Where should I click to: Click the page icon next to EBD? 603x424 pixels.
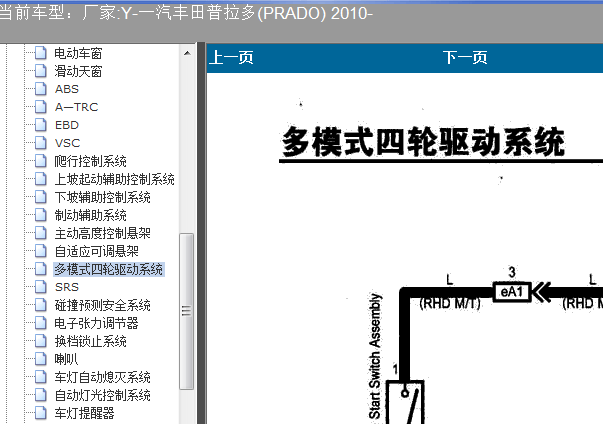tap(41, 125)
